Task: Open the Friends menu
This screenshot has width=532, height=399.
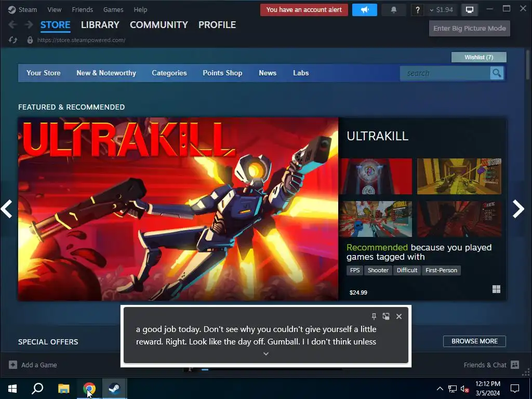Action: pyautogui.click(x=83, y=10)
